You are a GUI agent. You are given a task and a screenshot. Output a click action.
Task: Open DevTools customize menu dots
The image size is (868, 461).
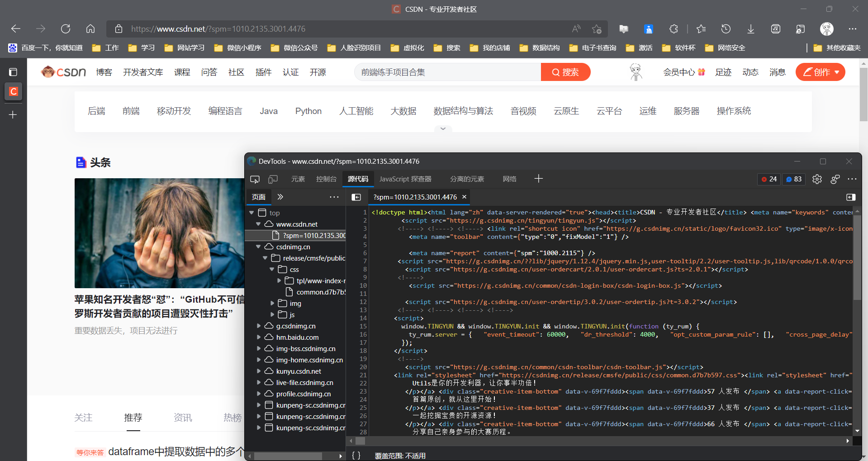pyautogui.click(x=852, y=179)
